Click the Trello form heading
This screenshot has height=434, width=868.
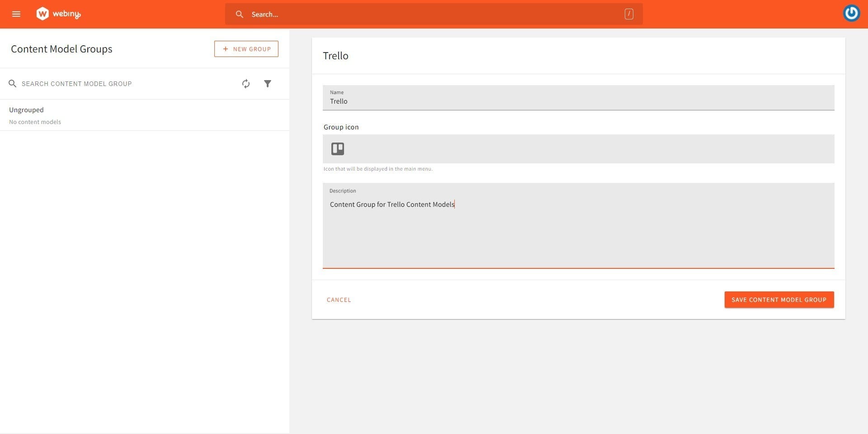[x=335, y=56]
